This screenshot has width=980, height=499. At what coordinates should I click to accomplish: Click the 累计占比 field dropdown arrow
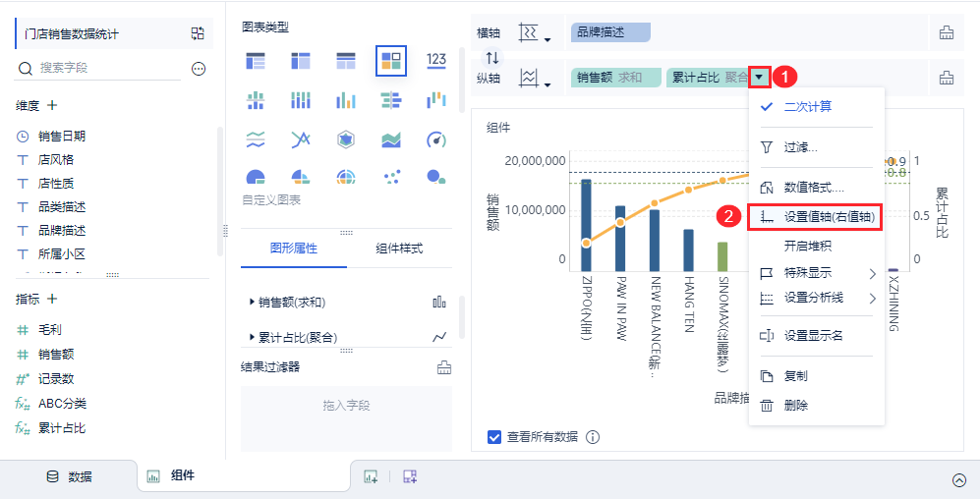coord(760,78)
